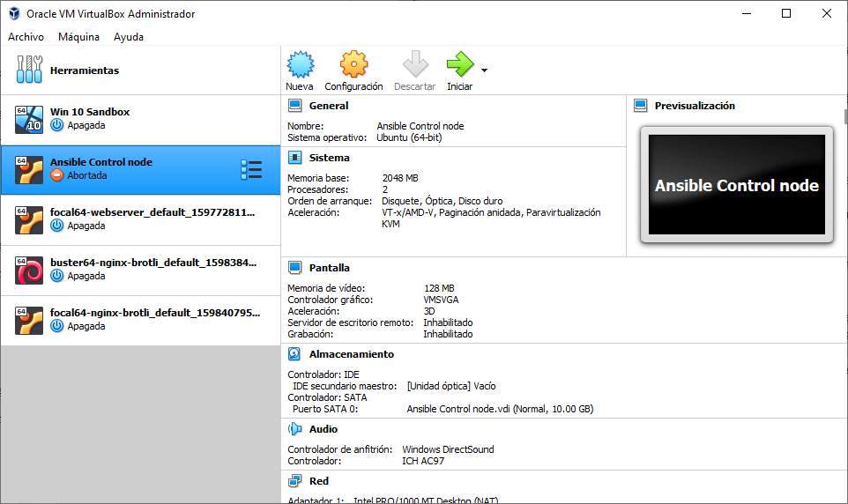This screenshot has height=504, width=848.
Task: Click Ubuntu (64-bit) operating system value
Action: (409, 137)
